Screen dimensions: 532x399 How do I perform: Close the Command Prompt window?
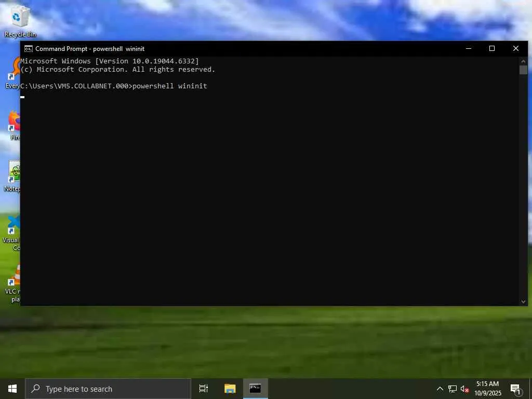(516, 49)
